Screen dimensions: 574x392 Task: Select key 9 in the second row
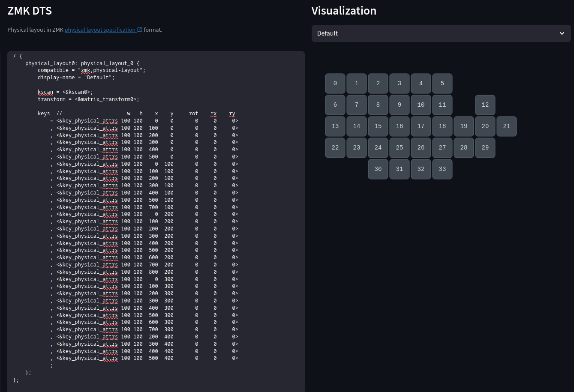(x=400, y=105)
